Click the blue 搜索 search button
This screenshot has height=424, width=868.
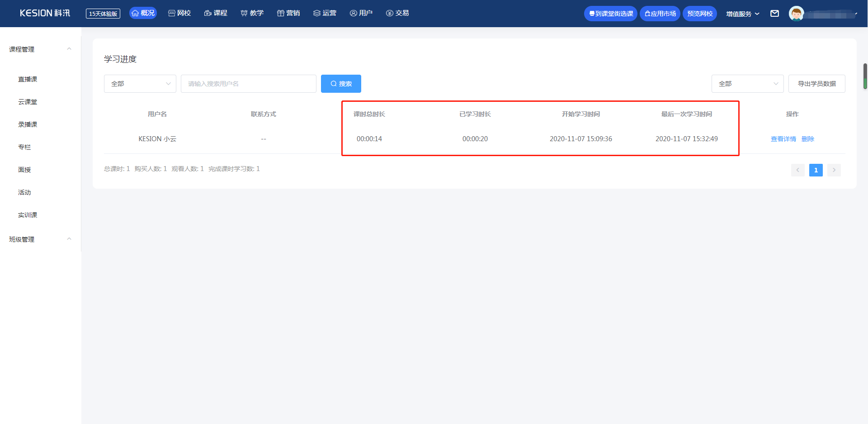pos(341,84)
